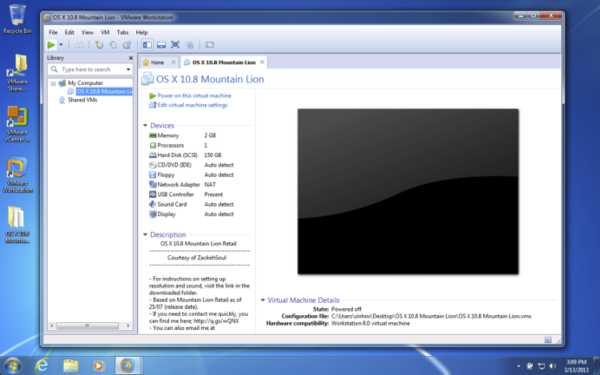Click the VMware Workstation taskbar button

tap(127, 365)
